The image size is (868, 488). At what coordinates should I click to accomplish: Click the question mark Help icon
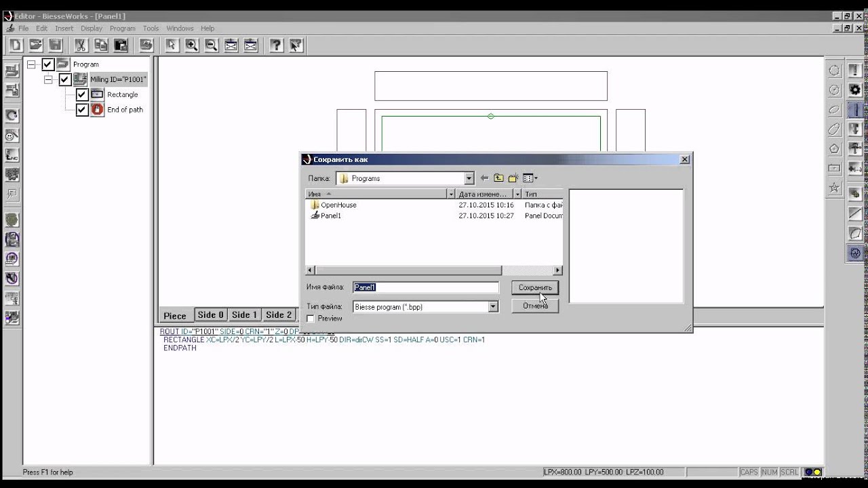(276, 45)
